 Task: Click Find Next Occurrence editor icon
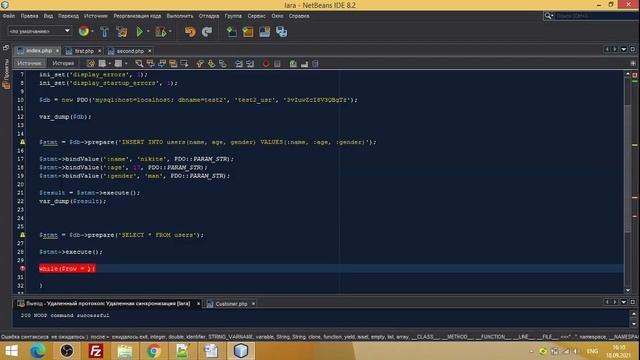162,64
